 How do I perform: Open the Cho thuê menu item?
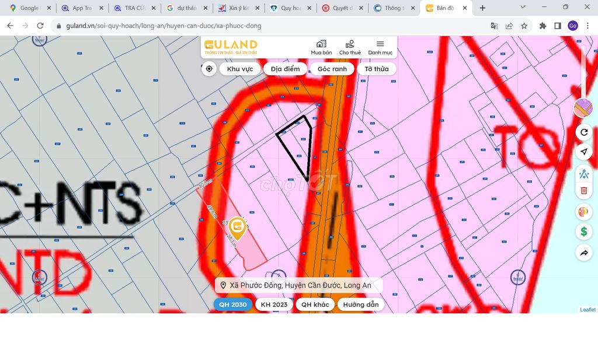[x=350, y=48]
